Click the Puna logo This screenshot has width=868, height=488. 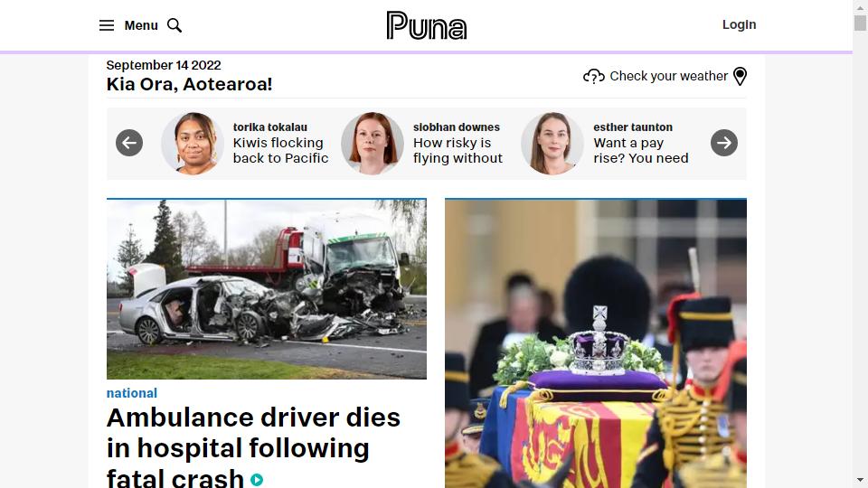426,25
